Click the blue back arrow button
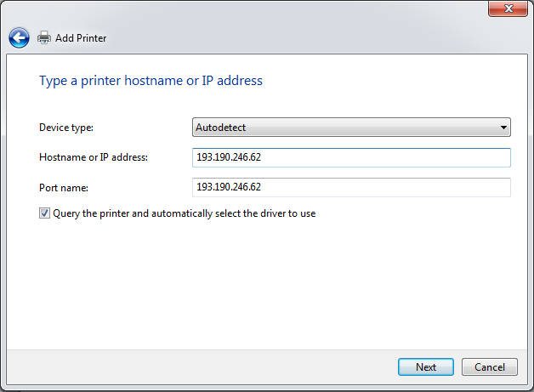 19,37
